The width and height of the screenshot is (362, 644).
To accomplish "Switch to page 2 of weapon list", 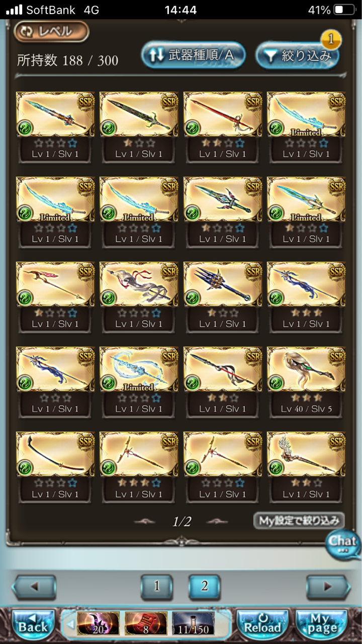I will [205, 587].
